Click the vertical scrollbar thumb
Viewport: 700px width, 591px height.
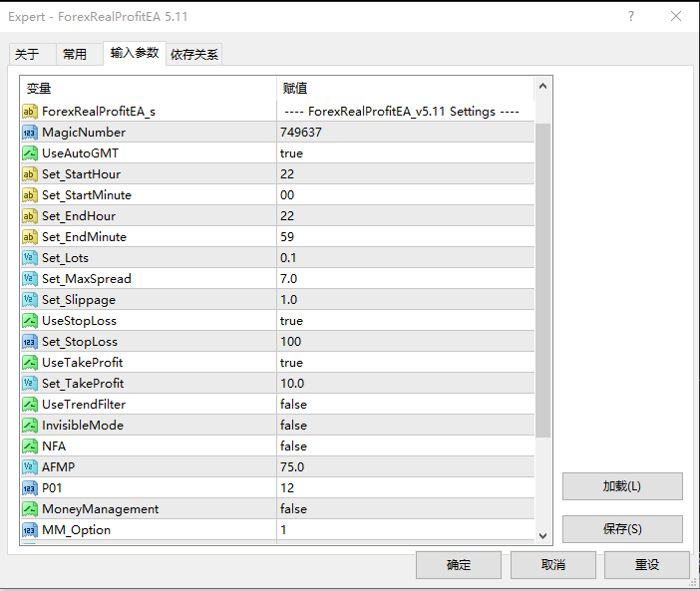[x=543, y=279]
